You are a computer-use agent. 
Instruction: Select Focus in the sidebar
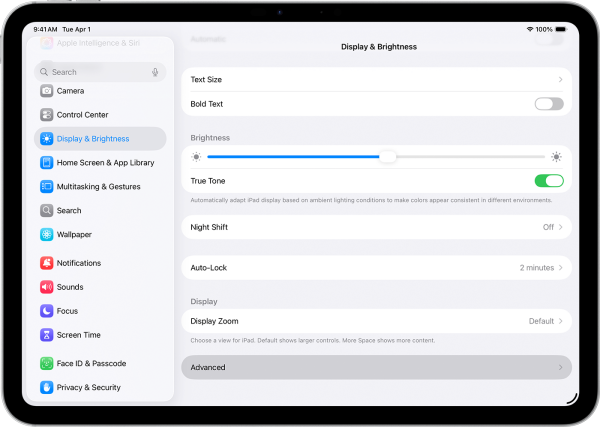[100, 311]
